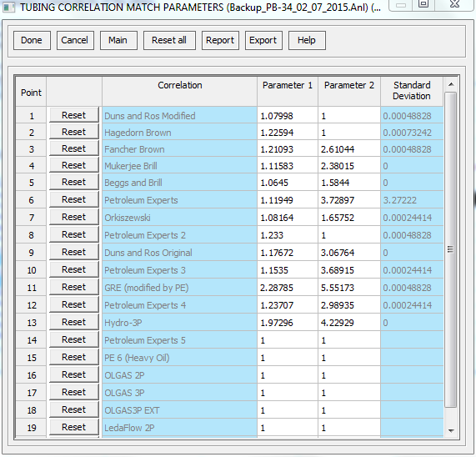This screenshot has width=476, height=457.
Task: Select the Hagedorn Brown name cell
Action: tap(180, 132)
